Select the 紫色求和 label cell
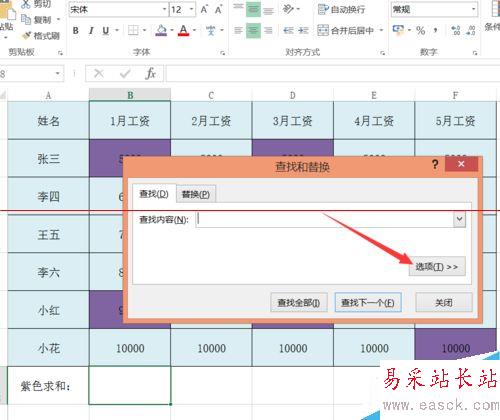 point(48,386)
